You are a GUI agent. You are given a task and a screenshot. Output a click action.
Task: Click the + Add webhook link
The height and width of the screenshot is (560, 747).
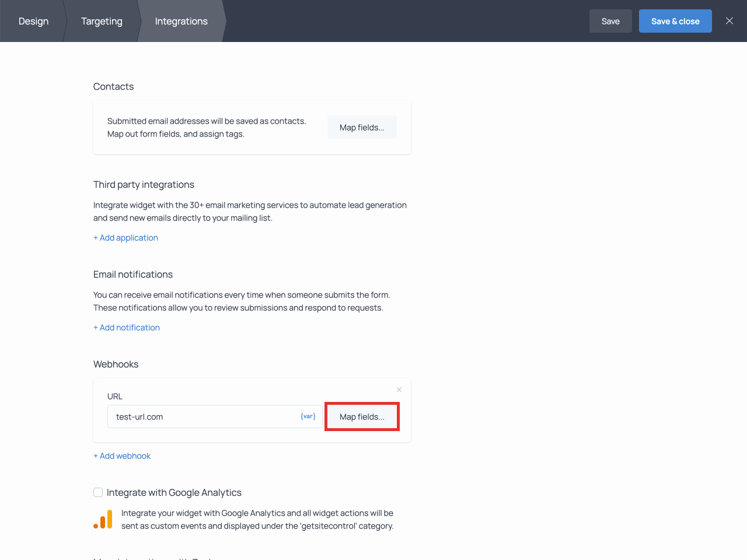click(x=122, y=456)
